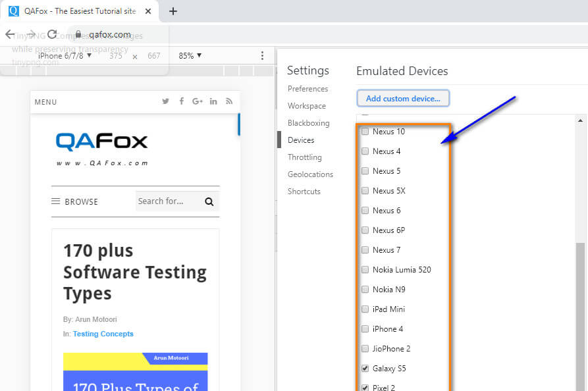Image resolution: width=588 pixels, height=391 pixels.
Task: Open the Geolocations settings tab
Action: pos(310,174)
